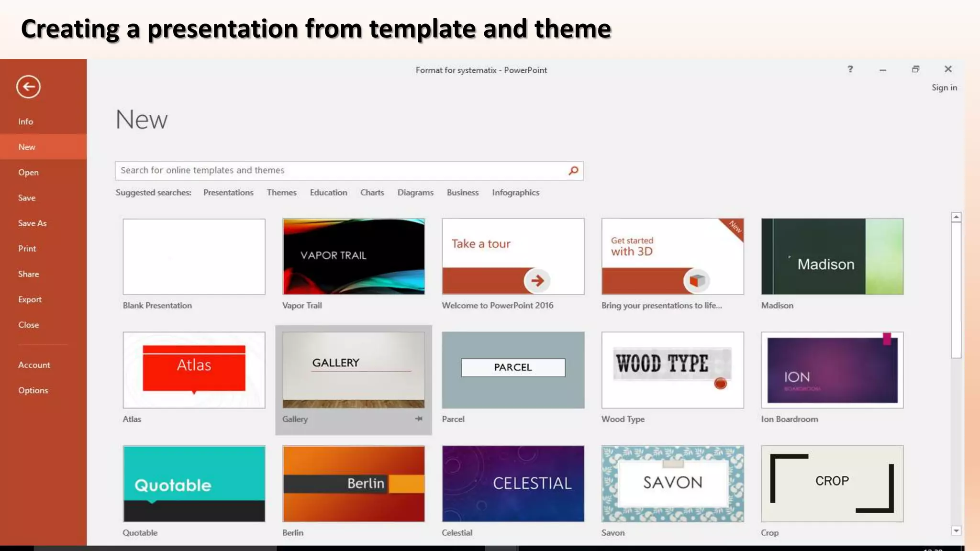This screenshot has width=980, height=551.
Task: Click scrollbar down arrow
Action: point(956,530)
